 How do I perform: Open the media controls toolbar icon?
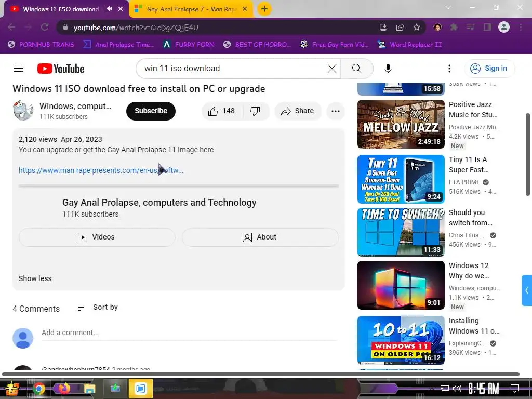(x=470, y=27)
